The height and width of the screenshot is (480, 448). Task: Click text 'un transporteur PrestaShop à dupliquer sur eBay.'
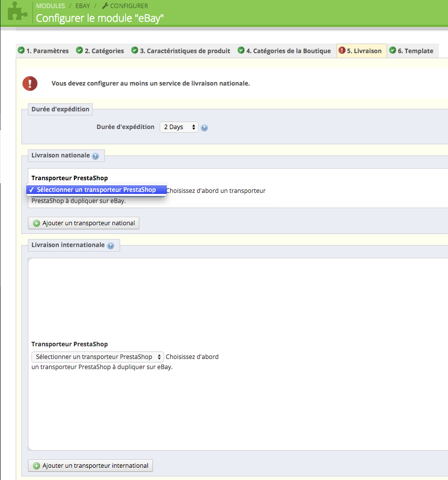coord(102,367)
